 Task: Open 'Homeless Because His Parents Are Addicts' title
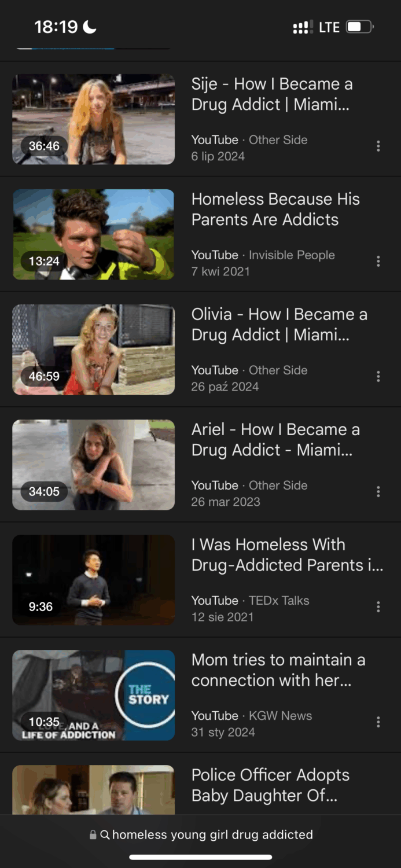(275, 209)
